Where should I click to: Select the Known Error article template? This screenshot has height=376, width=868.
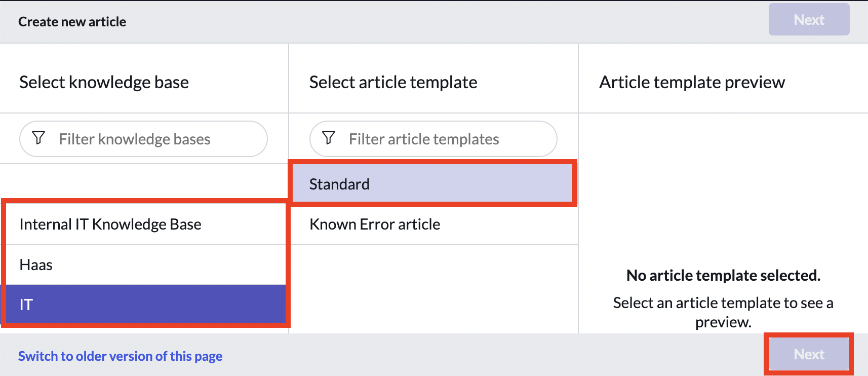[375, 223]
